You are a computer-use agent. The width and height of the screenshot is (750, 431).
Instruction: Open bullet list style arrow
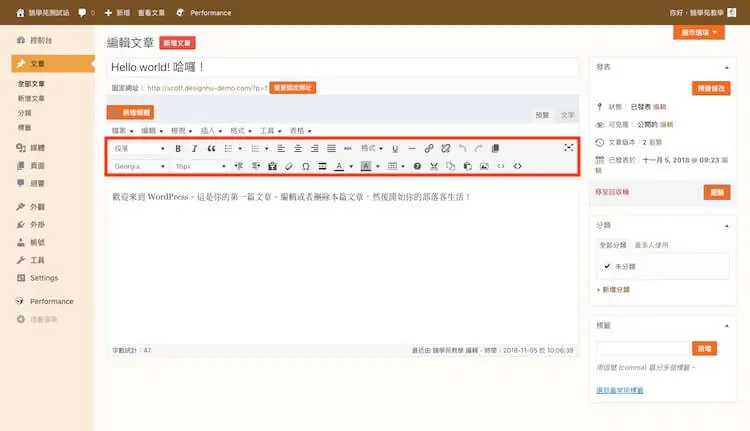coord(240,149)
